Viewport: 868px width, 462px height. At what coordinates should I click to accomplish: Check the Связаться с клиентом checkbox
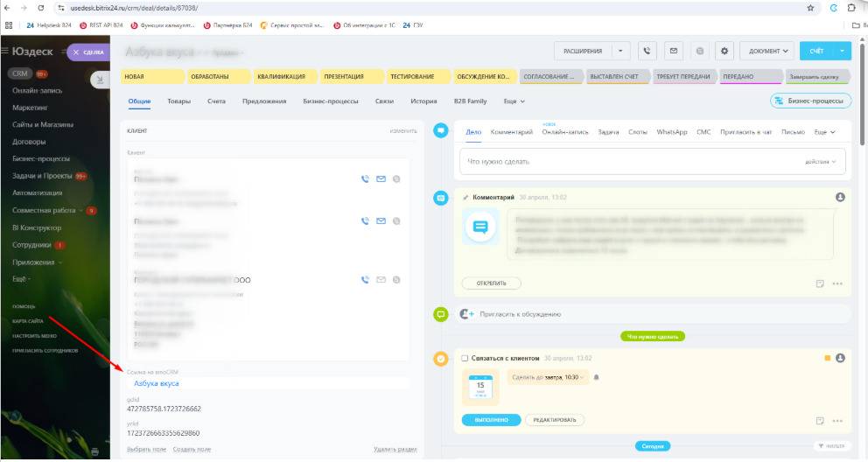click(465, 359)
